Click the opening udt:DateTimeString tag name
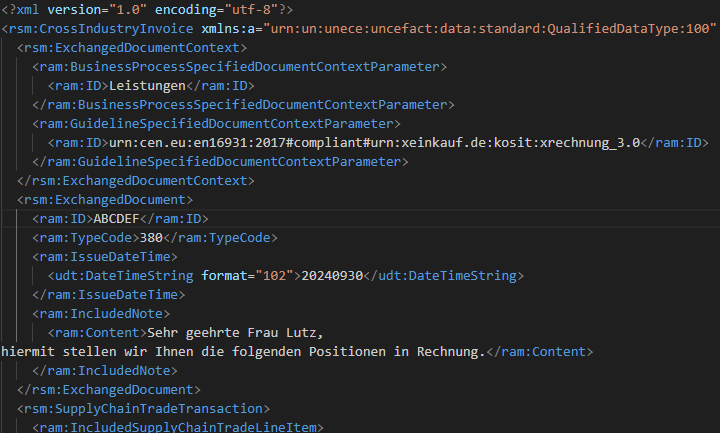Image resolution: width=720 pixels, height=433 pixels. (124, 276)
